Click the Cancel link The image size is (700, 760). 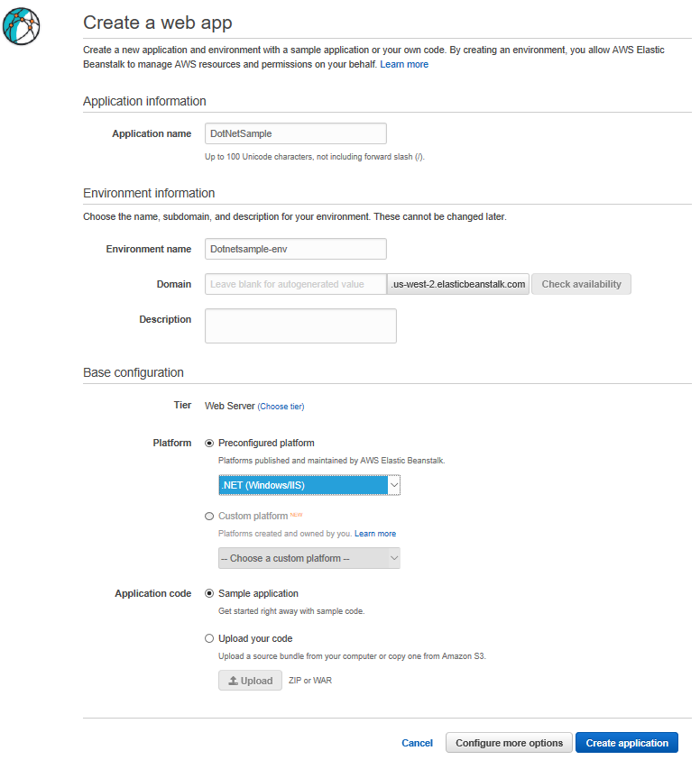[417, 742]
